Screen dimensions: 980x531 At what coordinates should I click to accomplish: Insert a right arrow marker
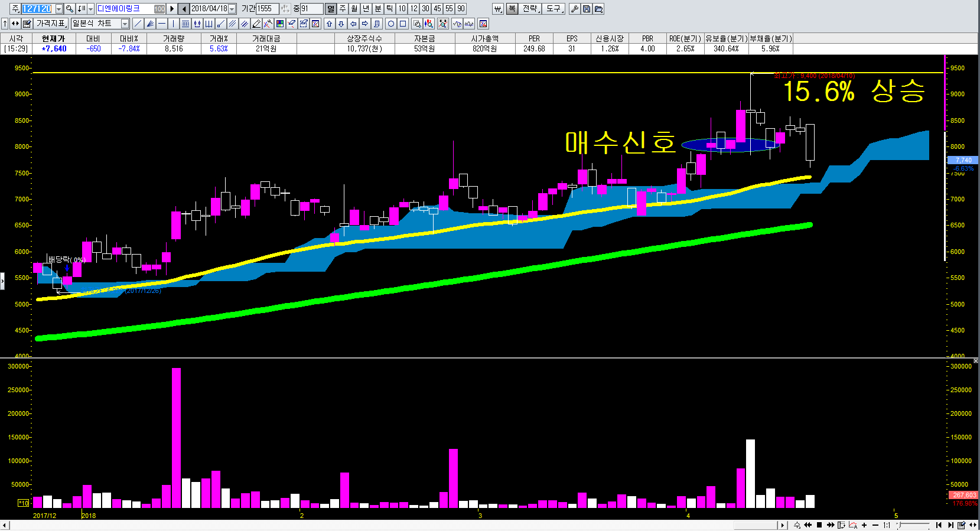pos(364,24)
